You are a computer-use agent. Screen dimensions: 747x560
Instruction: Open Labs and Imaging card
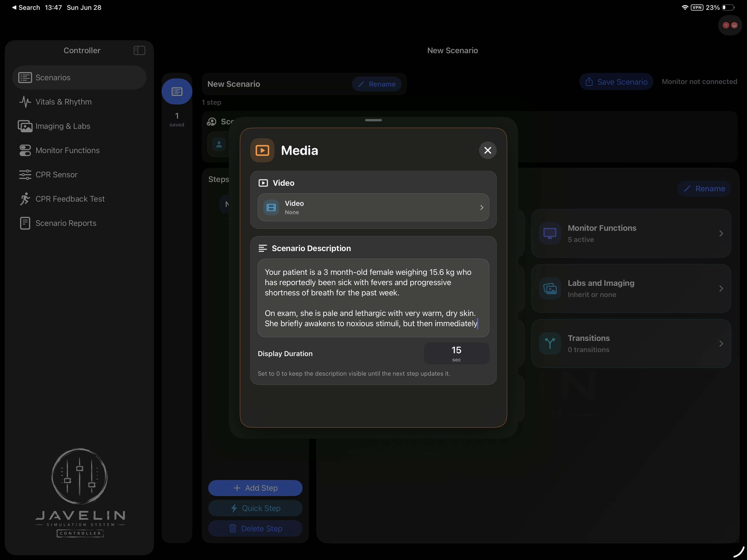click(631, 288)
